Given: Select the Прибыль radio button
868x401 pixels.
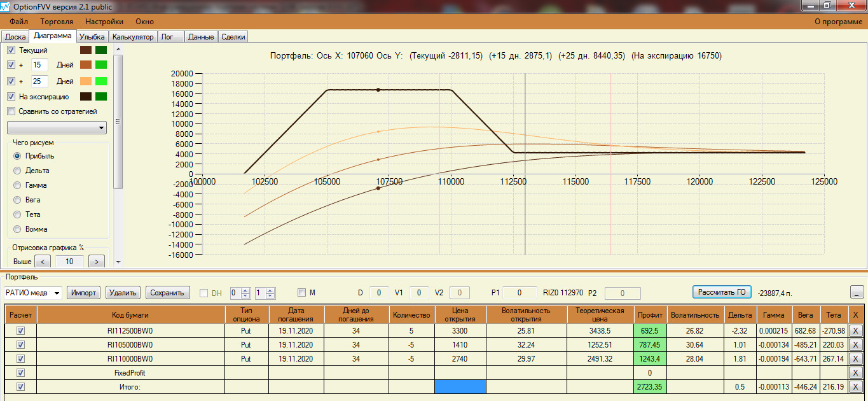Looking at the screenshot, I should pos(17,156).
